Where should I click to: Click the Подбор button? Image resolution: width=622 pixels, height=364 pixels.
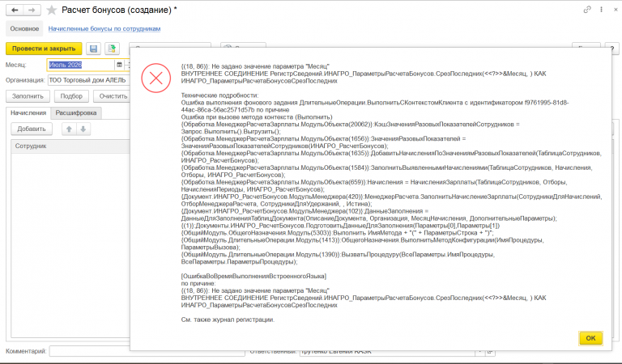pyautogui.click(x=71, y=96)
